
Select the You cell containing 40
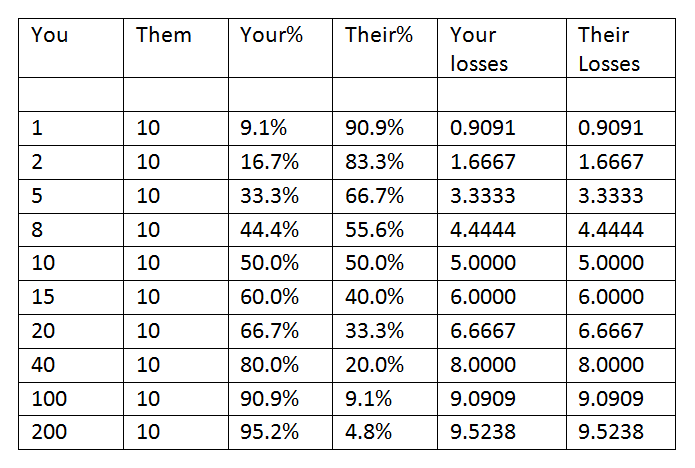71,366
